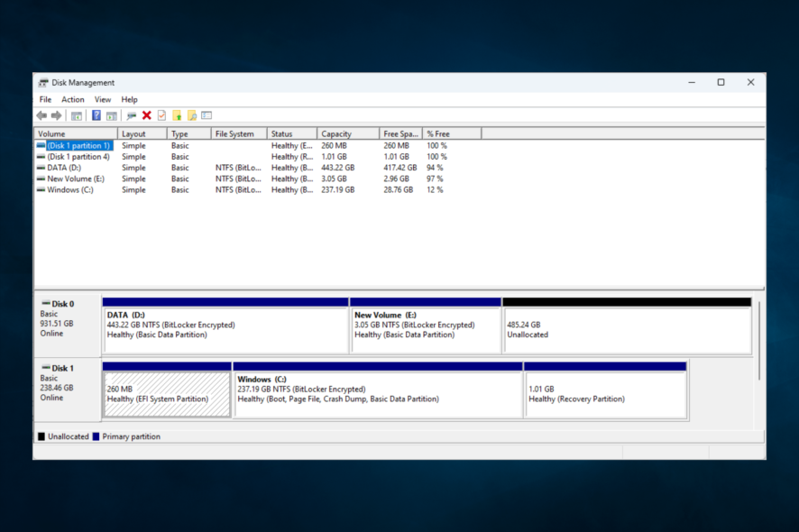Click the 417.42 GB free space cell
Image resolution: width=799 pixels, height=532 pixels.
[400, 168]
